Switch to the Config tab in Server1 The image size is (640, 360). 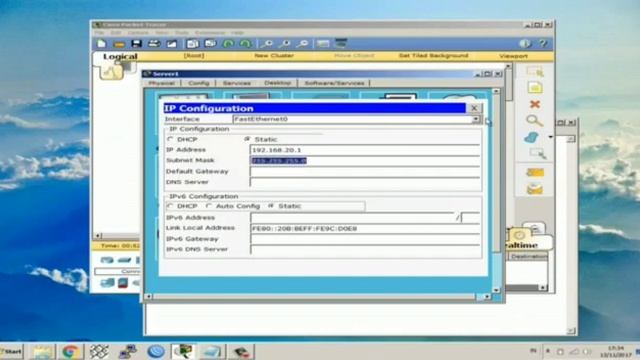pos(199,83)
